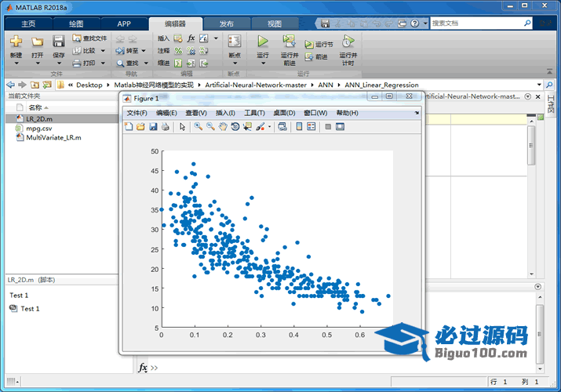Open the Print (打印) dropdown arrow

click(x=103, y=64)
